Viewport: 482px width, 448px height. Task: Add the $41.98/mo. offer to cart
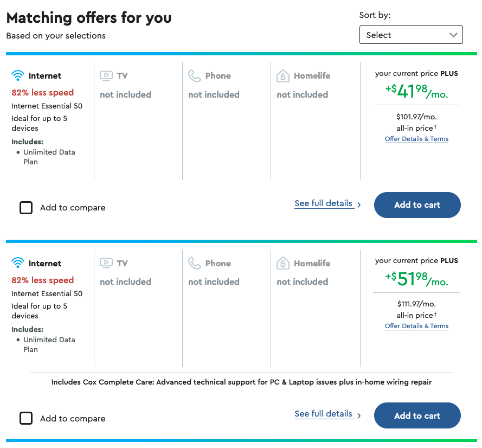click(417, 205)
